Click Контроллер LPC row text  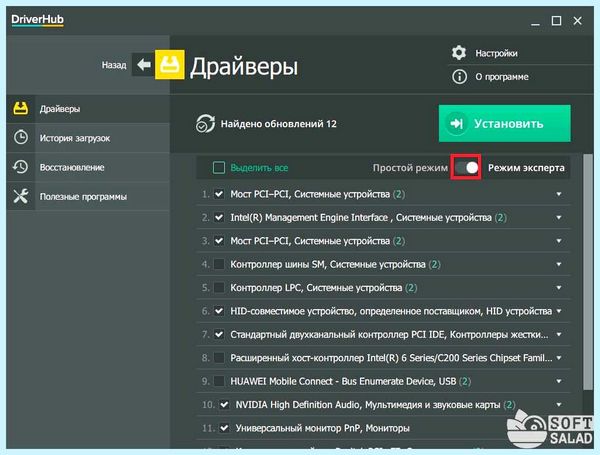(x=323, y=288)
